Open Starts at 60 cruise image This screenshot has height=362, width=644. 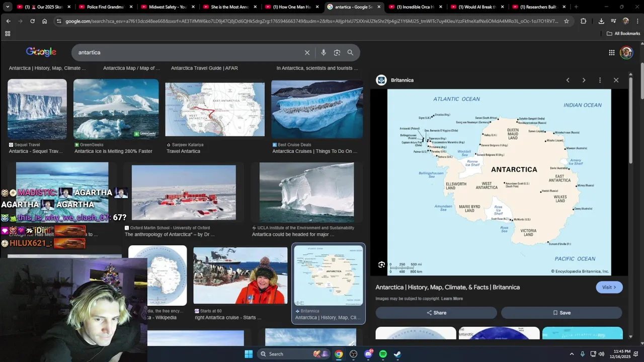pyautogui.click(x=240, y=275)
